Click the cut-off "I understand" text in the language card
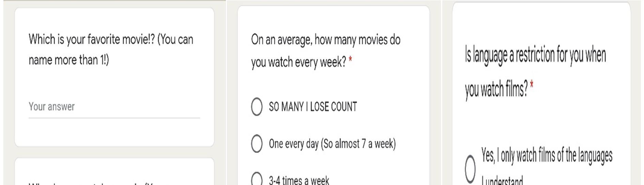The image size is (644, 185). 502,181
